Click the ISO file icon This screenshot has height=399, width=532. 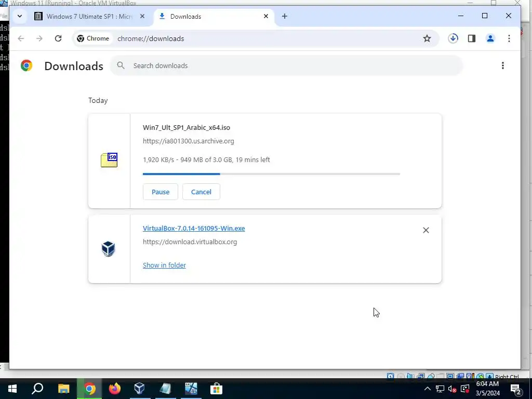coord(109,160)
